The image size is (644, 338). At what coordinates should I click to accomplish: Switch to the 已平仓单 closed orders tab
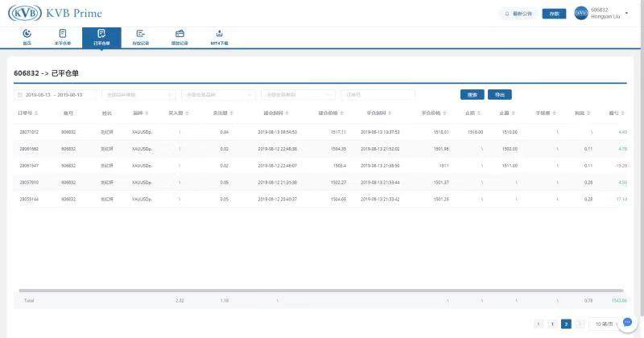[x=101, y=37]
